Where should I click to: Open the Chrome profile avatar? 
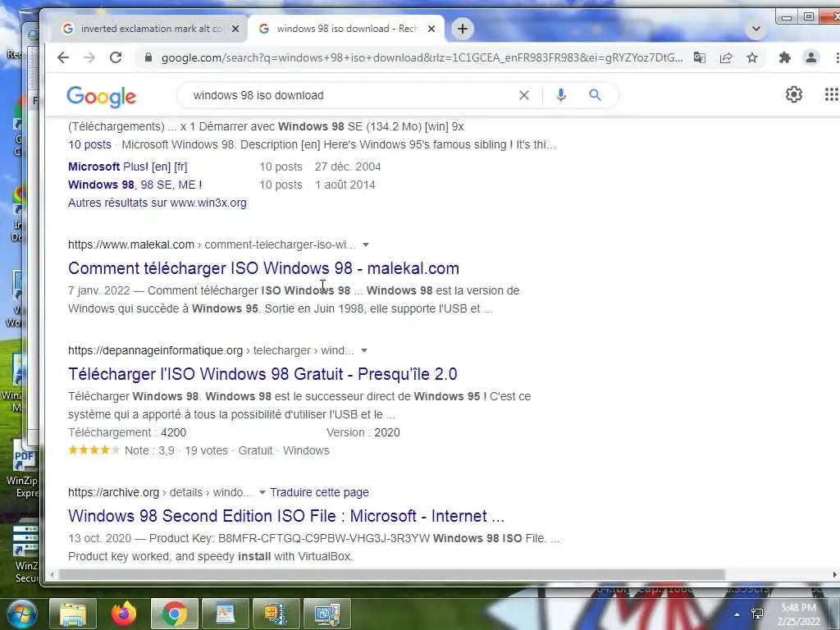(x=810, y=57)
